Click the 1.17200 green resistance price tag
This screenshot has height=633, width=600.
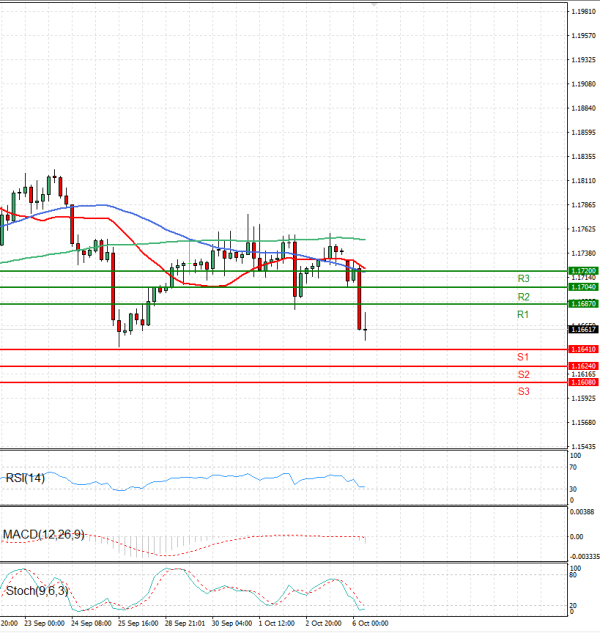583,271
